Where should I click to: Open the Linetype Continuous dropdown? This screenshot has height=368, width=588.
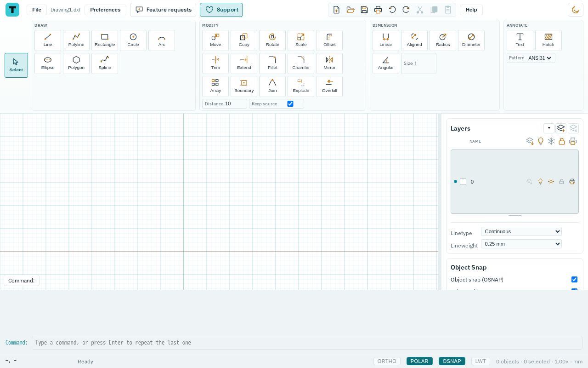(x=521, y=231)
